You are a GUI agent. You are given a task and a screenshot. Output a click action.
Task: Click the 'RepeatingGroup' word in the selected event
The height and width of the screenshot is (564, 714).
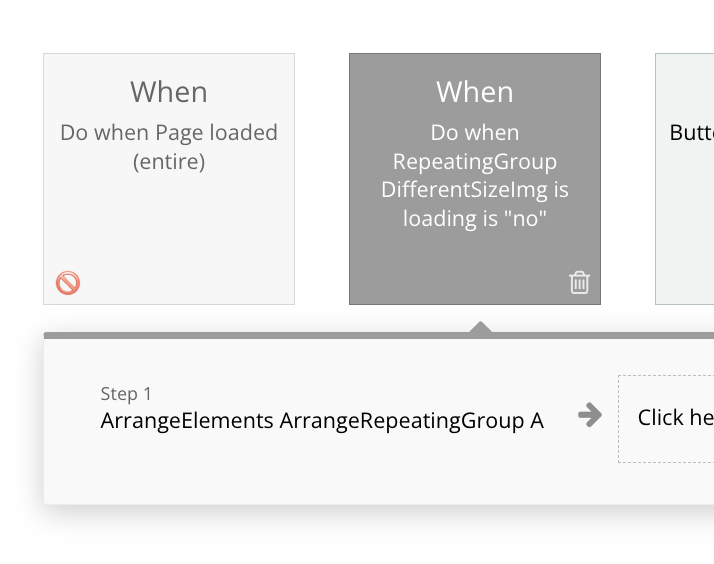[475, 162]
